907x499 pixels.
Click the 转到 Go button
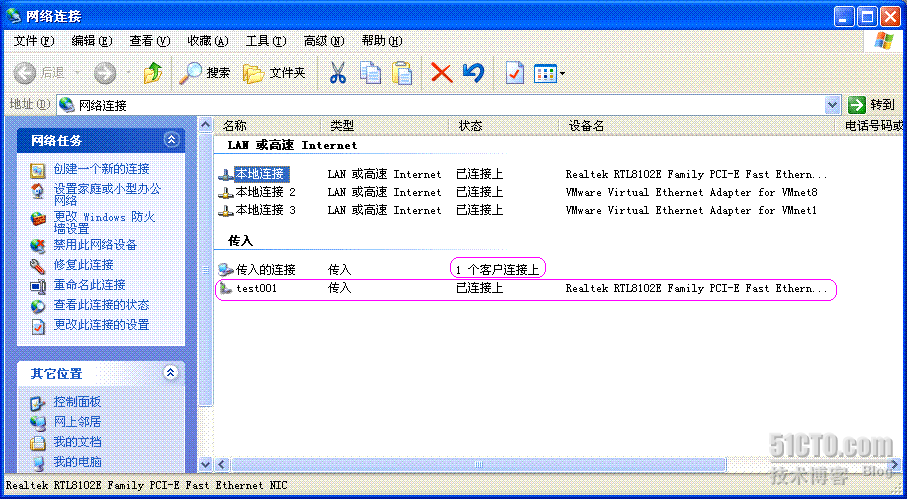coord(872,105)
